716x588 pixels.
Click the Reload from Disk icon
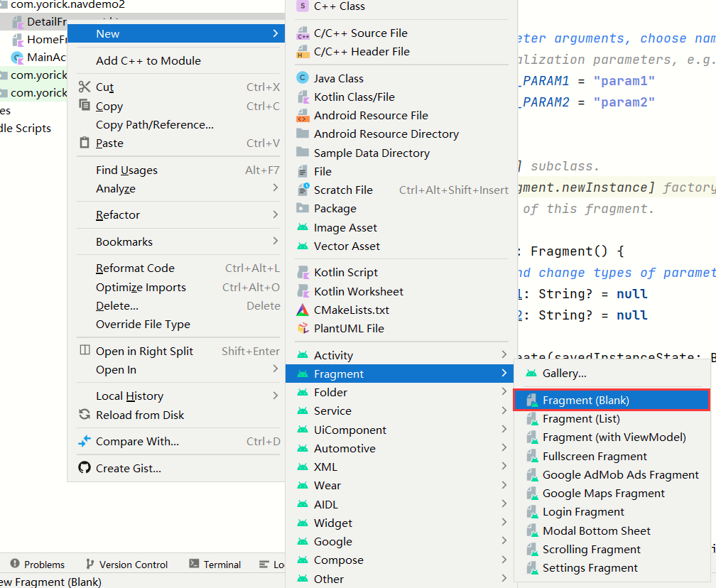(x=85, y=415)
